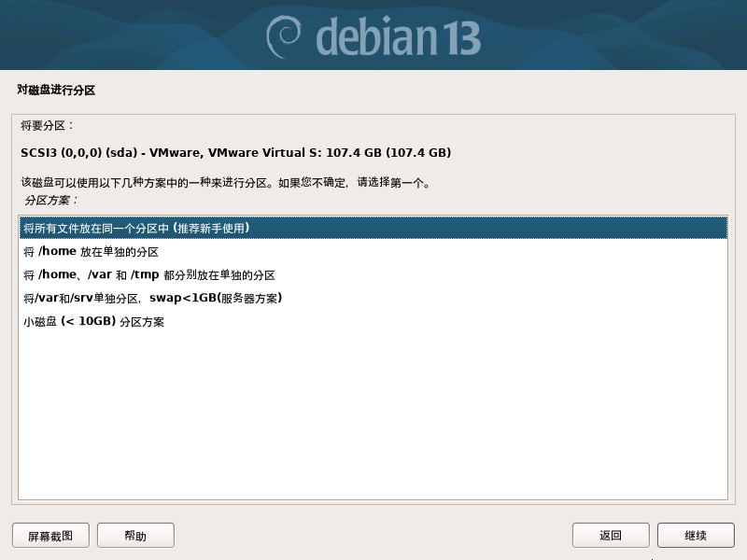Screen dimensions: 747x560
Task: Click the 107.4 GB disk size text
Action: [x=354, y=153]
